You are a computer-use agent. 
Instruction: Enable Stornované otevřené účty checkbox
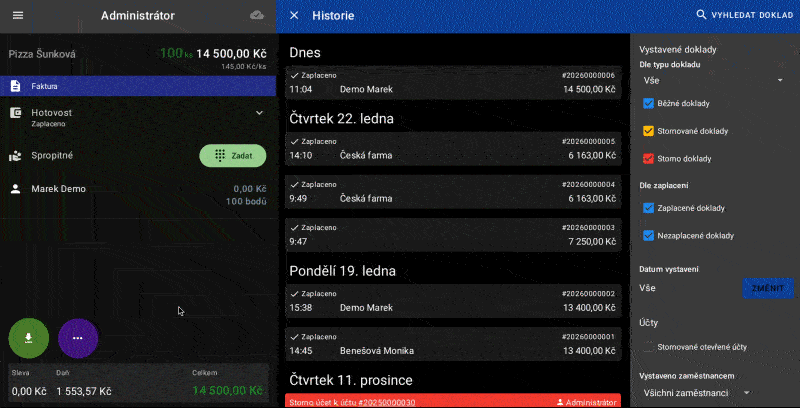tap(648, 347)
